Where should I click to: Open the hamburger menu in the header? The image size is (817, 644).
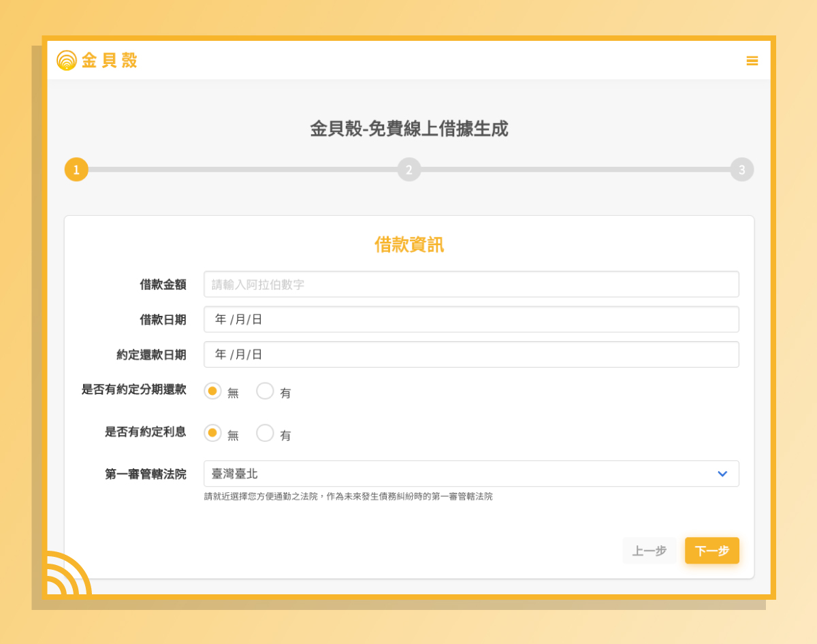(752, 61)
